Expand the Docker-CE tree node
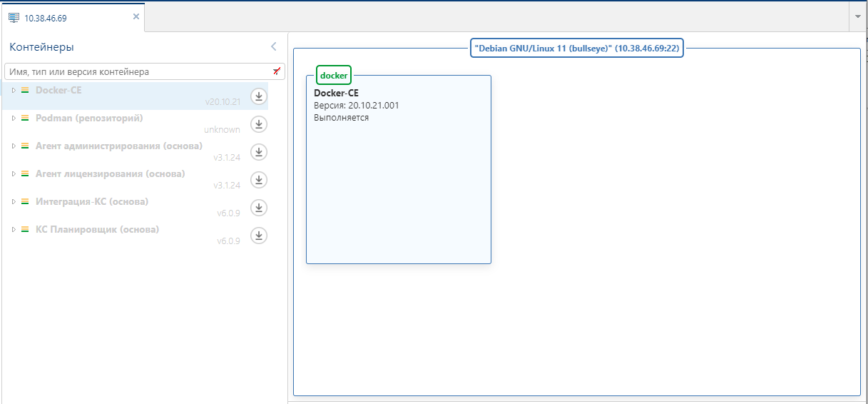Screen dimensions: 868x404 pos(14,91)
